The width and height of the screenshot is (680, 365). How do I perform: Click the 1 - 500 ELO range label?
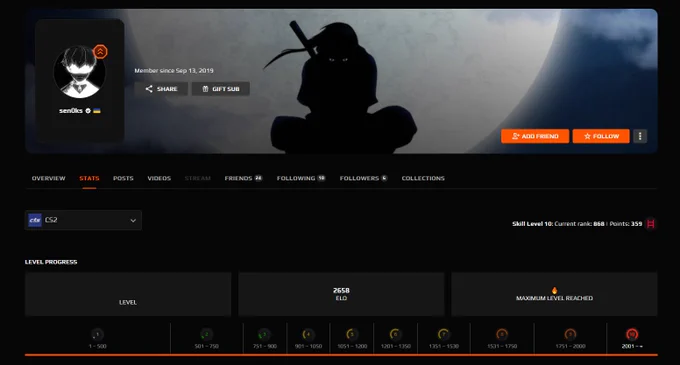[x=98, y=346]
